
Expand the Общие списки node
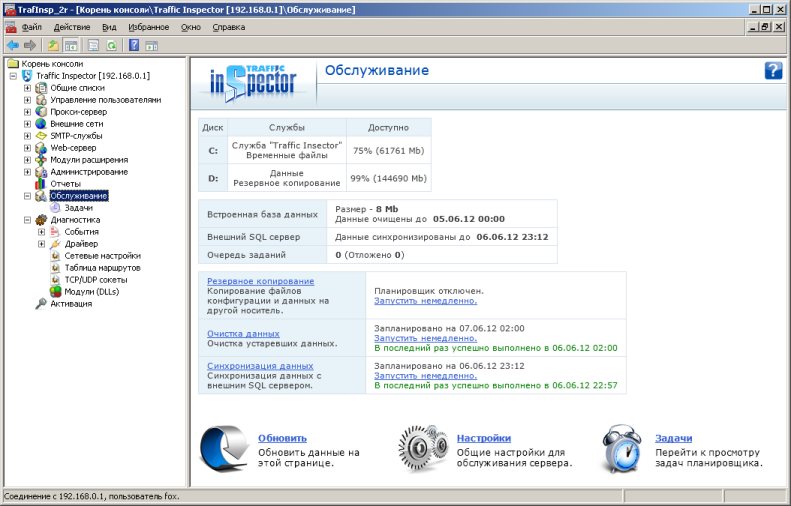[x=27, y=88]
